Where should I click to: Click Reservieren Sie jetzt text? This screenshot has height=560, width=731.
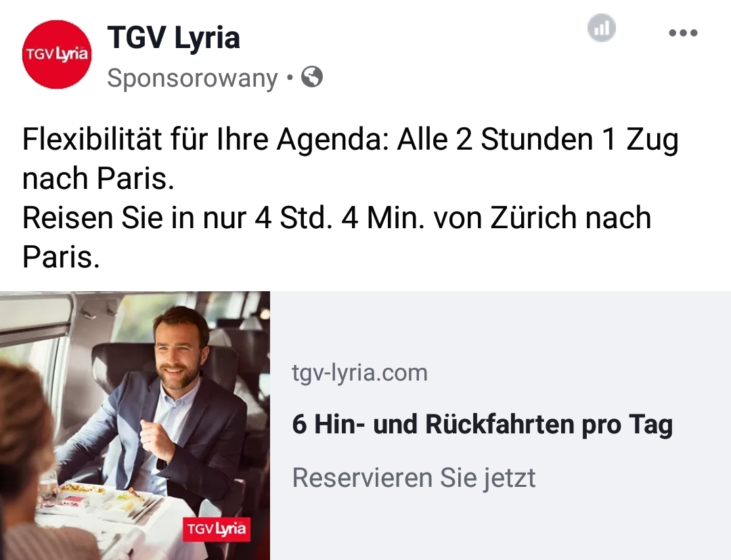pos(414,478)
